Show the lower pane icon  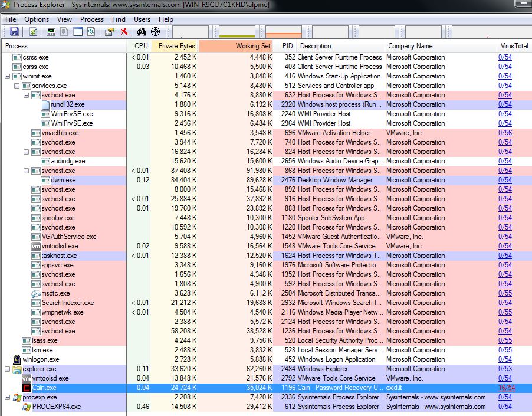pyautogui.click(x=78, y=32)
